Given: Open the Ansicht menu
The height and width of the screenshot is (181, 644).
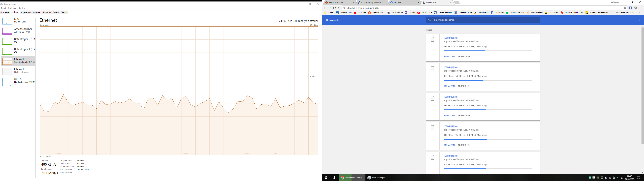Looking at the screenshot, I should (x=22, y=8).
